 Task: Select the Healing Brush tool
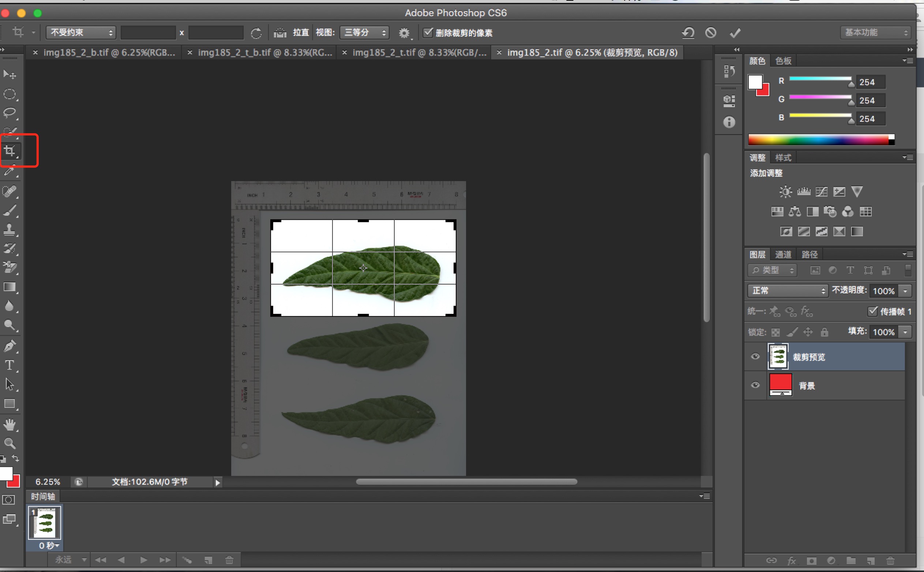coord(10,191)
